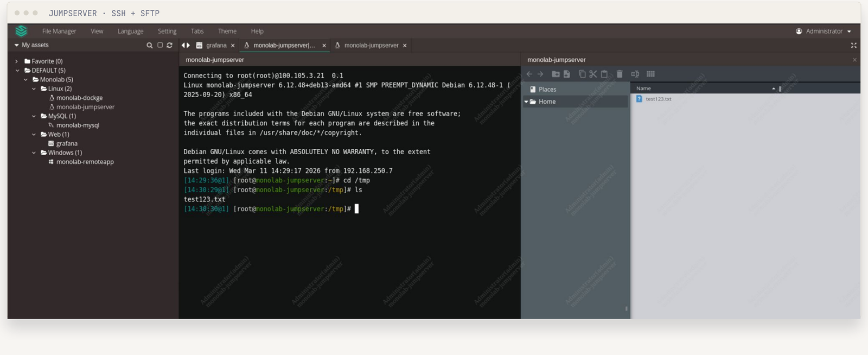
Task: Select monolab-jumpserver in asset tree
Action: point(85,107)
